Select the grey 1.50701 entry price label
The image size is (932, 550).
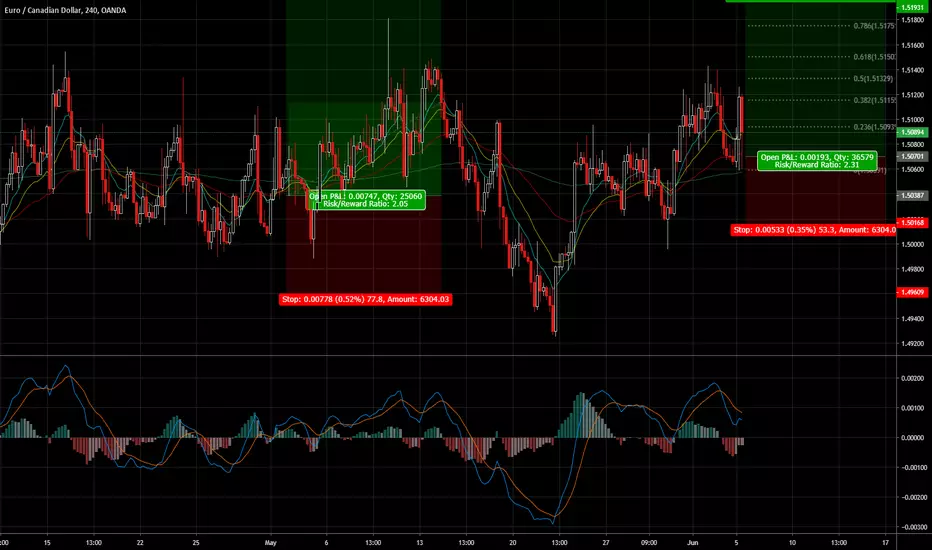(x=912, y=156)
